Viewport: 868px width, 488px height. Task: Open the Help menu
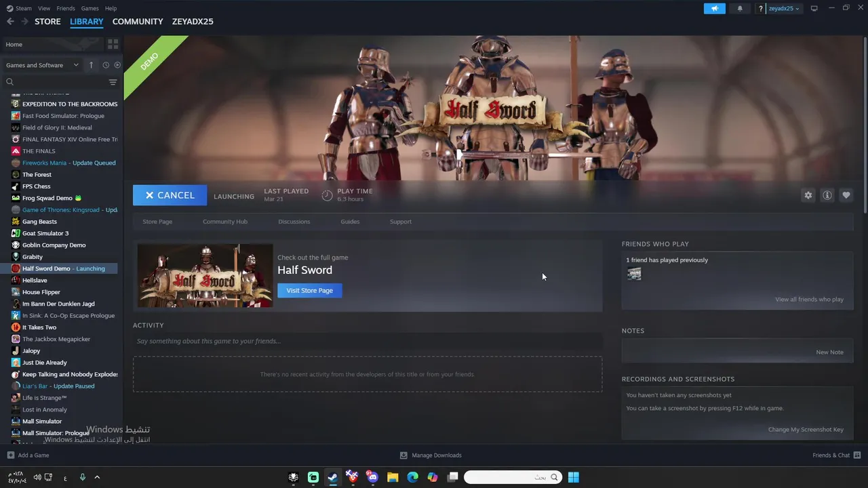coord(111,8)
